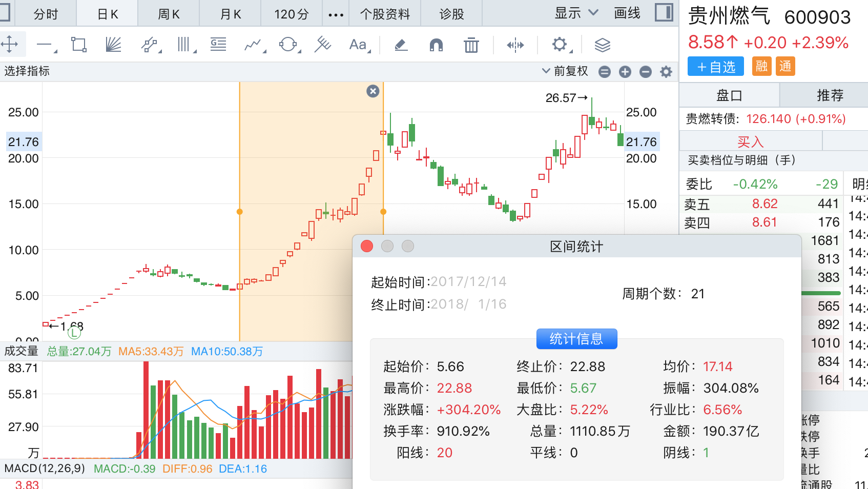Viewport: 868px width, 489px height.
Task: Open the more periods ellipsis menu
Action: click(336, 14)
